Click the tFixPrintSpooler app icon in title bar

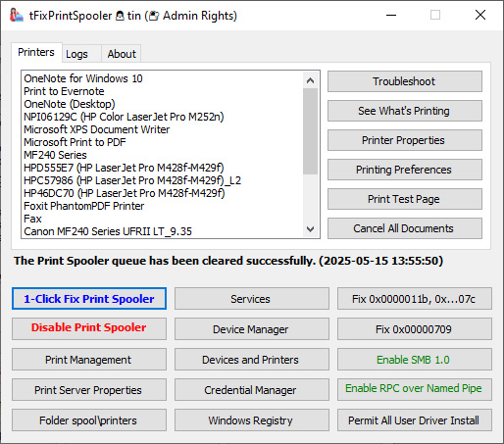click(x=17, y=16)
